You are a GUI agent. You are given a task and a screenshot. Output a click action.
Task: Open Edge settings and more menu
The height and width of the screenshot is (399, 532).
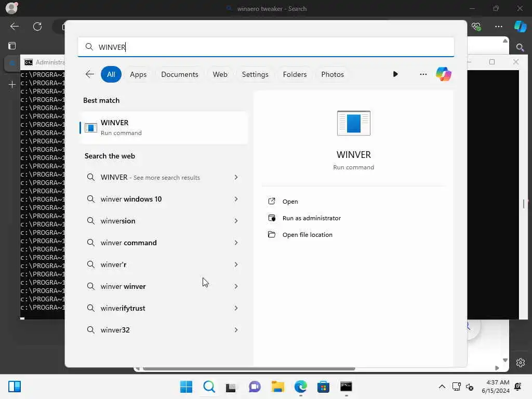point(498,26)
